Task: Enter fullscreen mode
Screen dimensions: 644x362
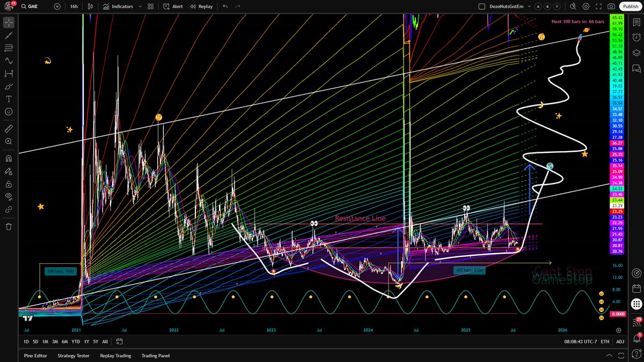Action: pos(598,6)
